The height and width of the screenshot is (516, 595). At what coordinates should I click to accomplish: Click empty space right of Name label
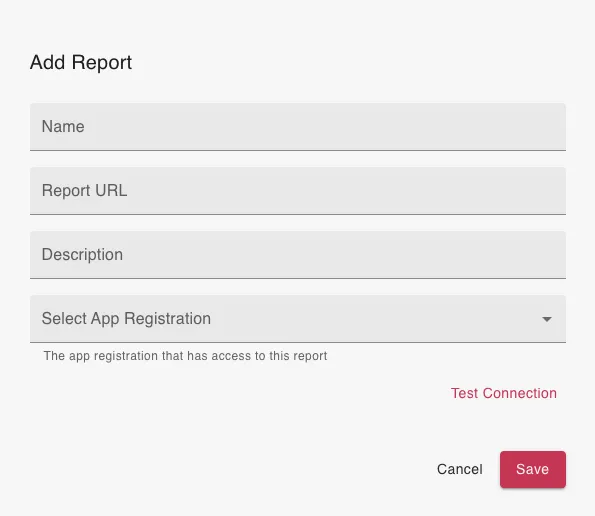(x=323, y=127)
